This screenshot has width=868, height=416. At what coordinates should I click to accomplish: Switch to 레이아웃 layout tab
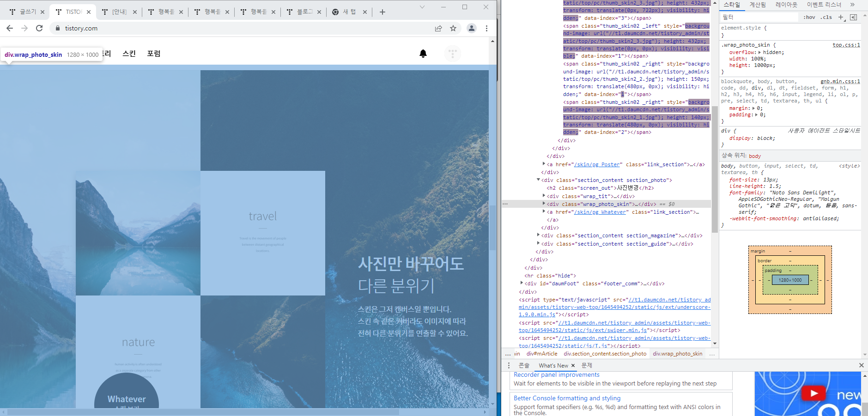coord(786,5)
